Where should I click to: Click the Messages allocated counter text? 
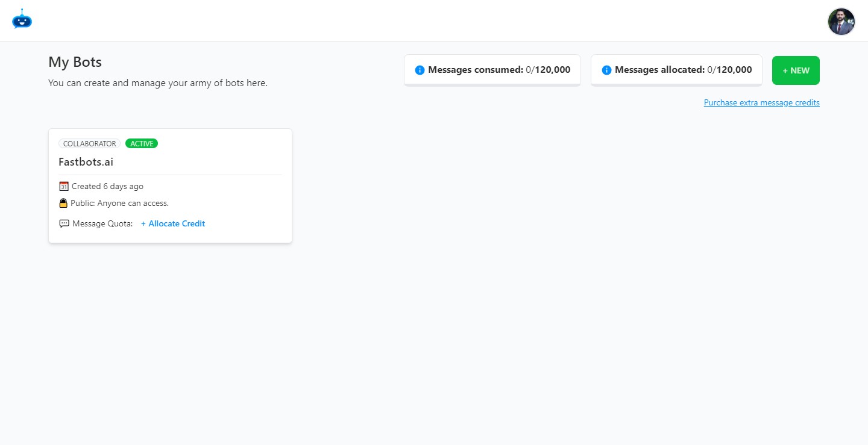[683, 70]
